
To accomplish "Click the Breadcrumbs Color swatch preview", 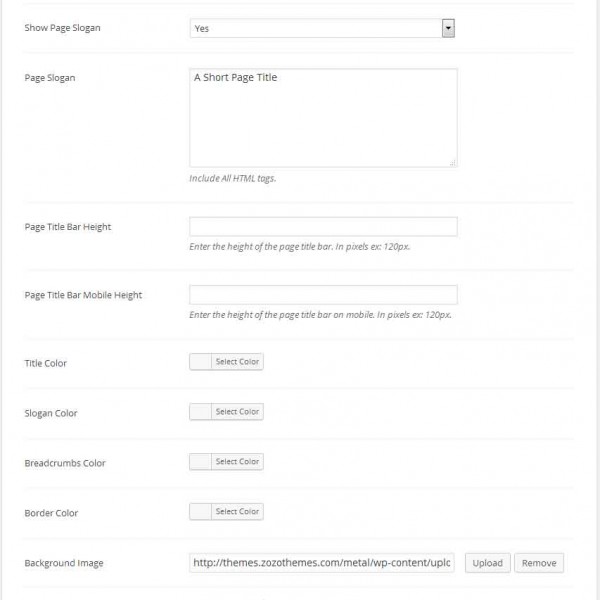I will [x=200, y=462].
